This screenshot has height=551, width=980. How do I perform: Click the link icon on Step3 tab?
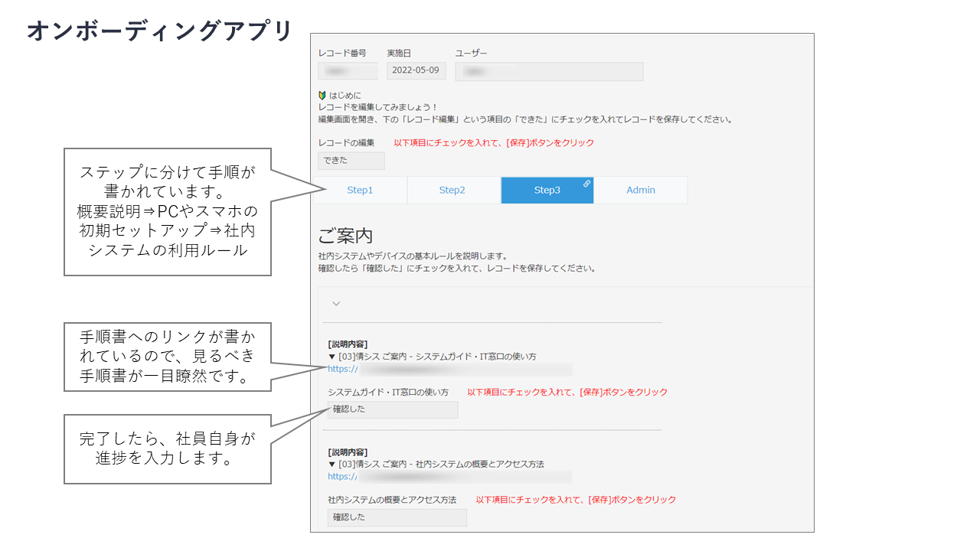(586, 184)
